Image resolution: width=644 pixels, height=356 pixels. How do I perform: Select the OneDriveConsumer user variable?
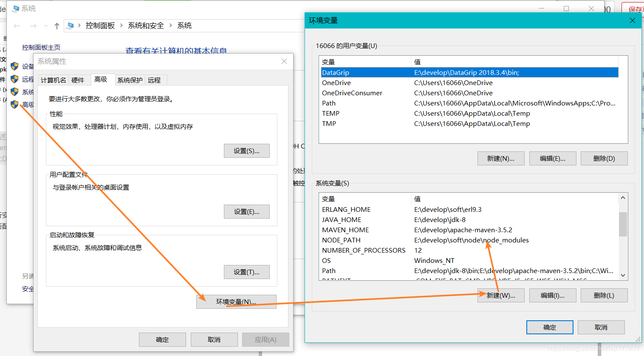pyautogui.click(x=469, y=93)
